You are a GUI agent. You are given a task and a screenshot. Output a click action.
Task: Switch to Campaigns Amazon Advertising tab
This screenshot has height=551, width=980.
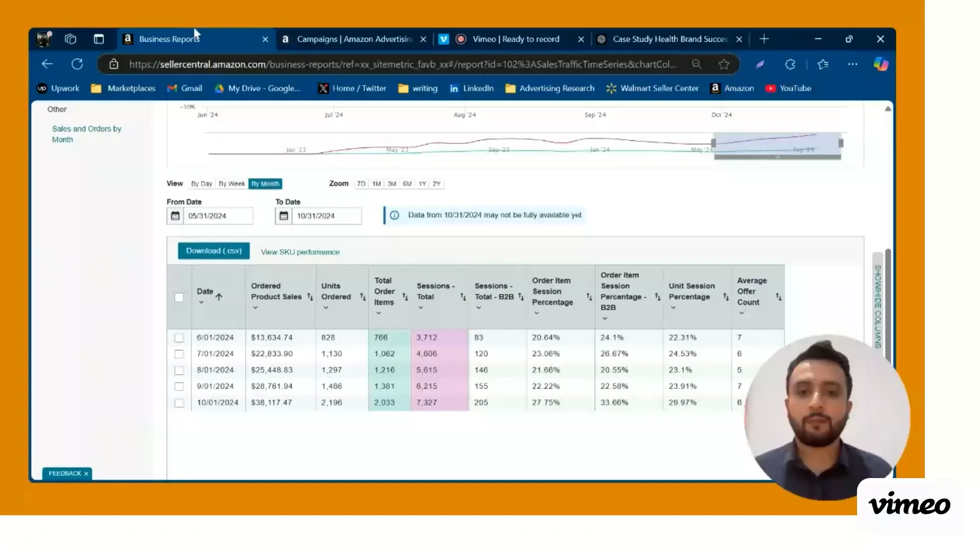(x=354, y=39)
